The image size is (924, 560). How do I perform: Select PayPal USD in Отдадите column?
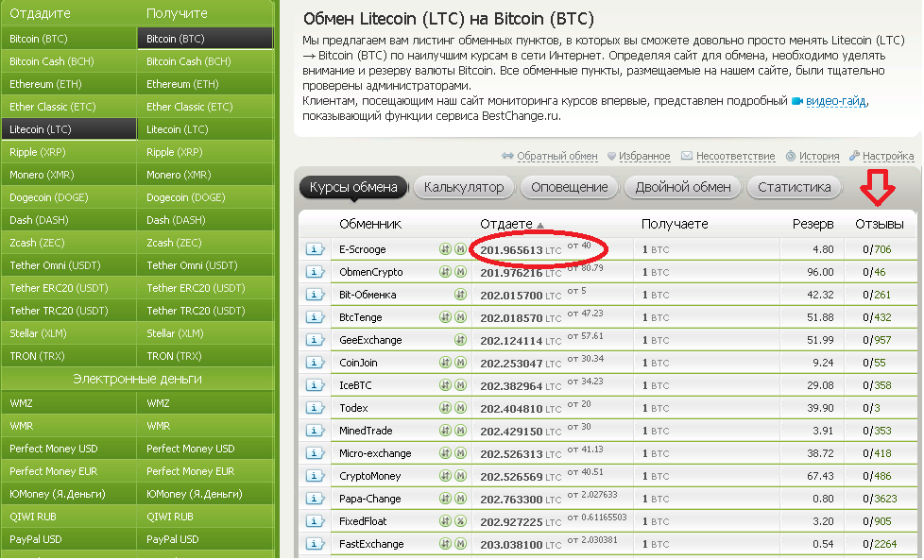click(x=69, y=539)
